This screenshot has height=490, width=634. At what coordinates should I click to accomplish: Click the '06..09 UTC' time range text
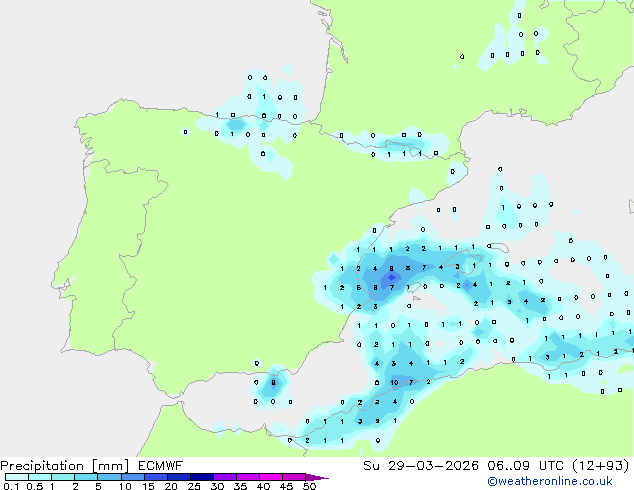525,466
